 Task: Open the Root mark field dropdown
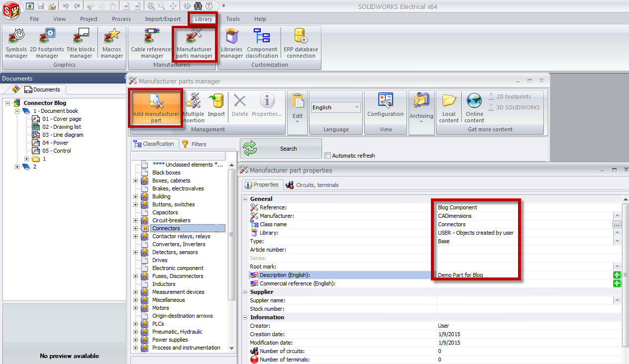coord(617,267)
